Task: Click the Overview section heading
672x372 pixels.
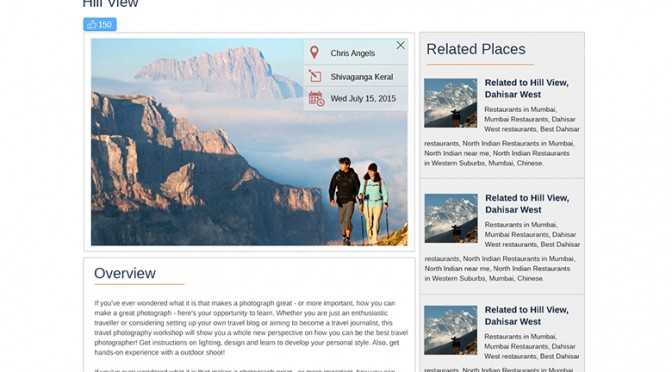Action: [x=125, y=273]
